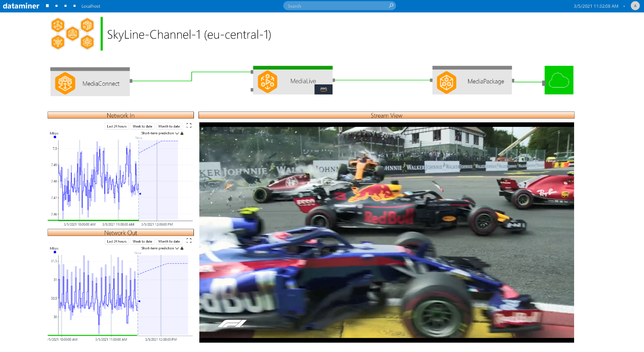Click Network In 12:00:00 PM time label
Image resolution: width=644 pixels, height=352 pixels.
click(157, 224)
